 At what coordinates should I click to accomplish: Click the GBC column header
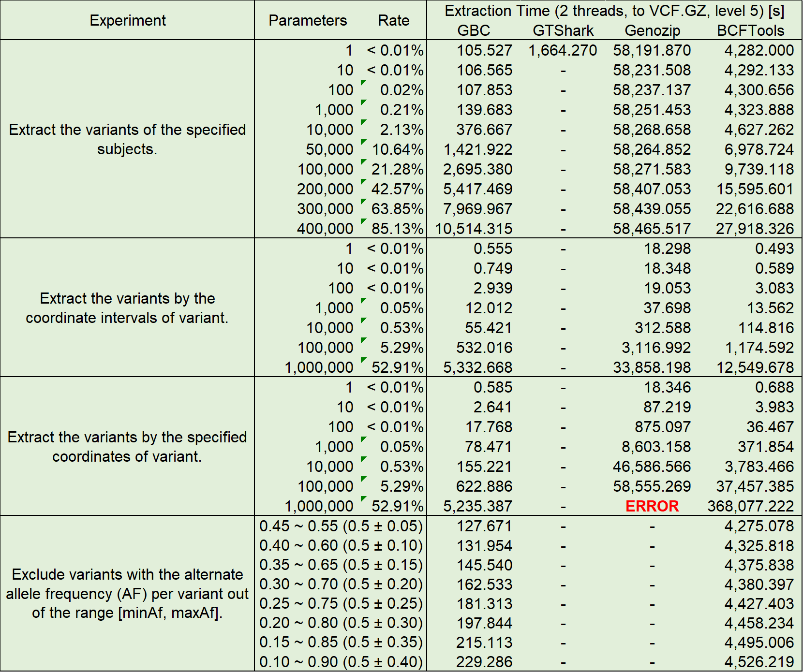474,30
